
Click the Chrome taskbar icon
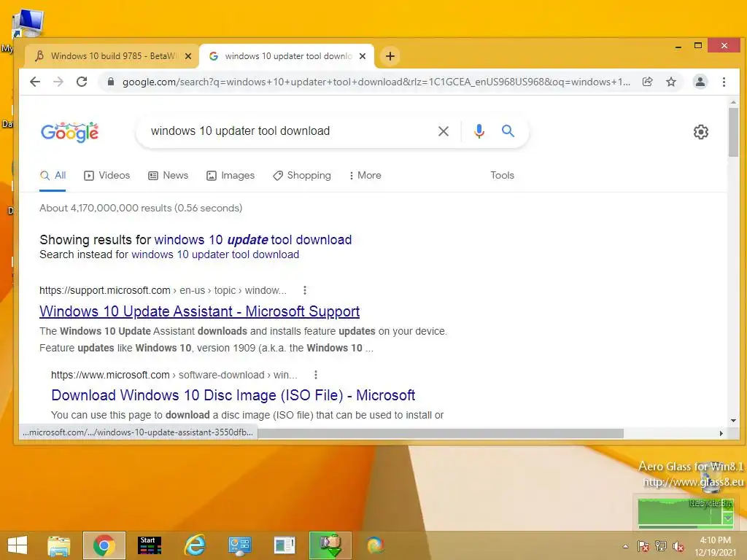tap(104, 545)
